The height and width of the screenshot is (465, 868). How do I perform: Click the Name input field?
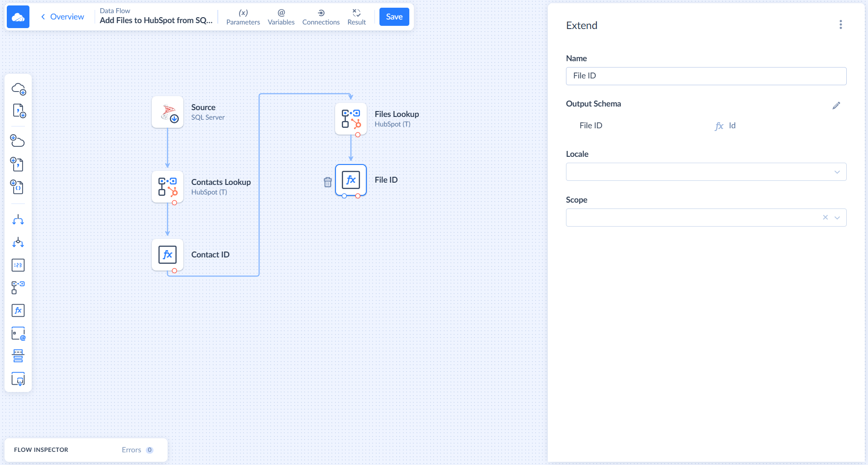point(705,76)
